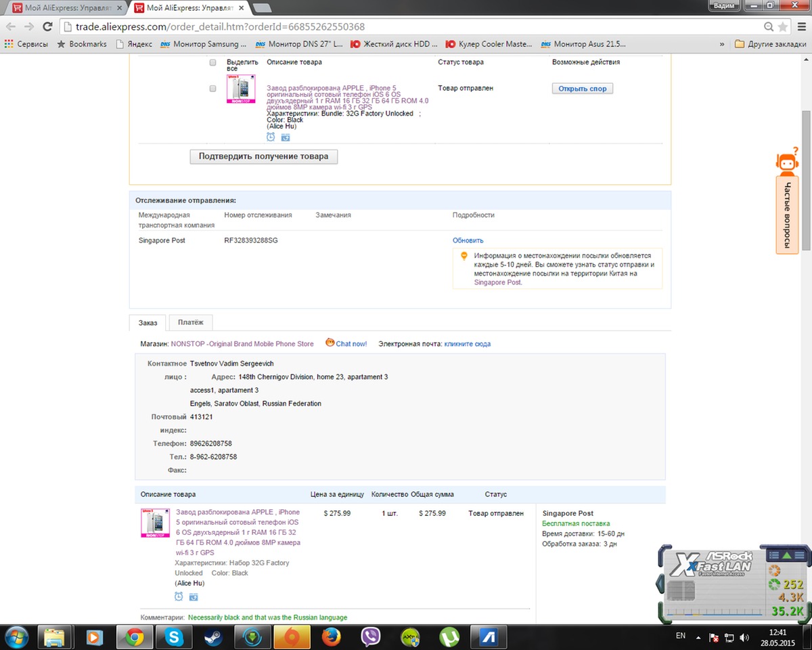The width and height of the screenshot is (812, 650).
Task: Click the top iPhone 5 product thumbnail
Action: click(x=241, y=89)
